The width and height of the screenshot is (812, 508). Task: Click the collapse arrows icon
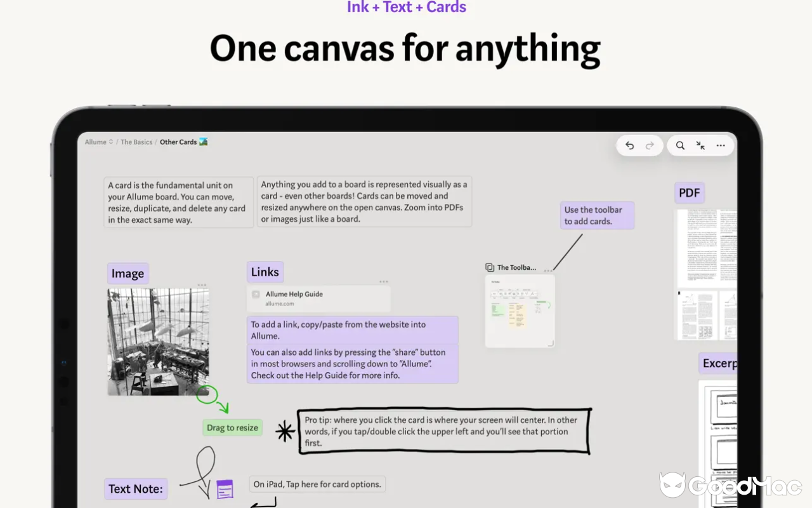[x=700, y=145]
